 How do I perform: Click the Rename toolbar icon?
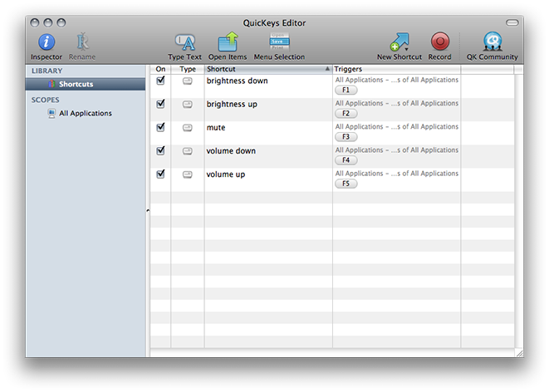[82, 42]
